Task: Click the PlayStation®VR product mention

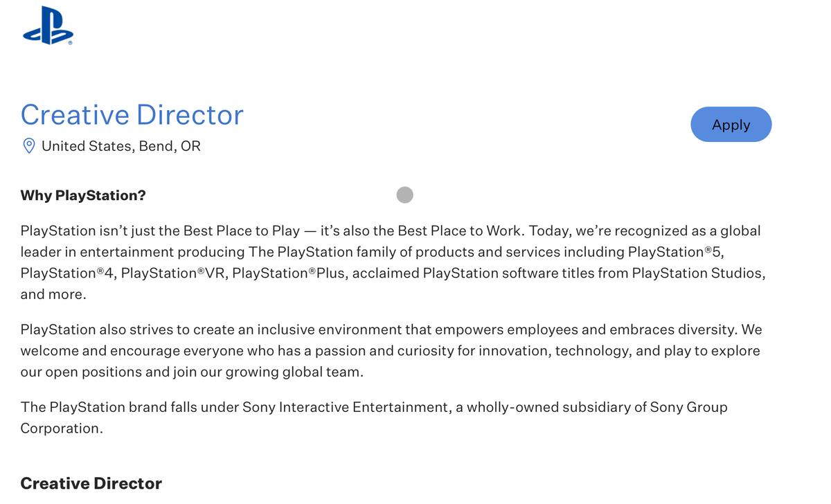Action: coord(173,273)
